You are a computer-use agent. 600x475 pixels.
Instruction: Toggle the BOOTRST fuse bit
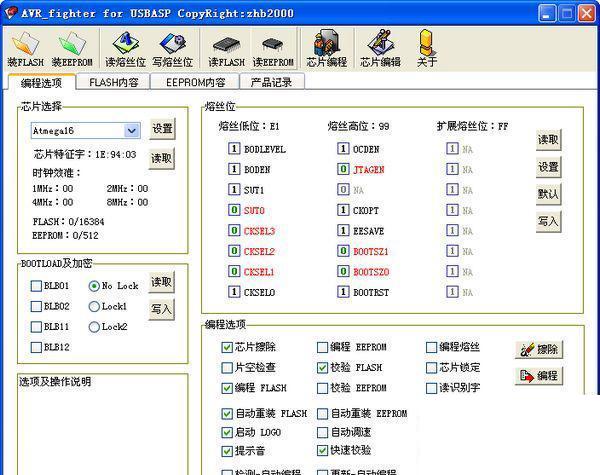coord(343,292)
